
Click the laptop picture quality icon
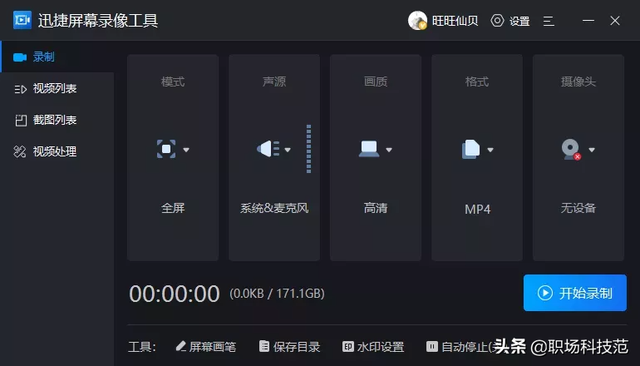[369, 149]
